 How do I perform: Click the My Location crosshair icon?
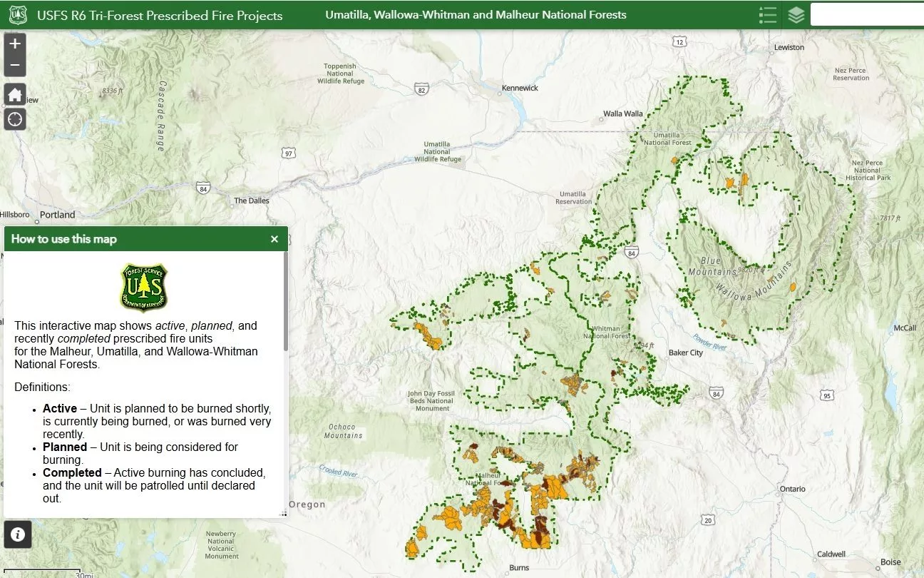tap(15, 119)
